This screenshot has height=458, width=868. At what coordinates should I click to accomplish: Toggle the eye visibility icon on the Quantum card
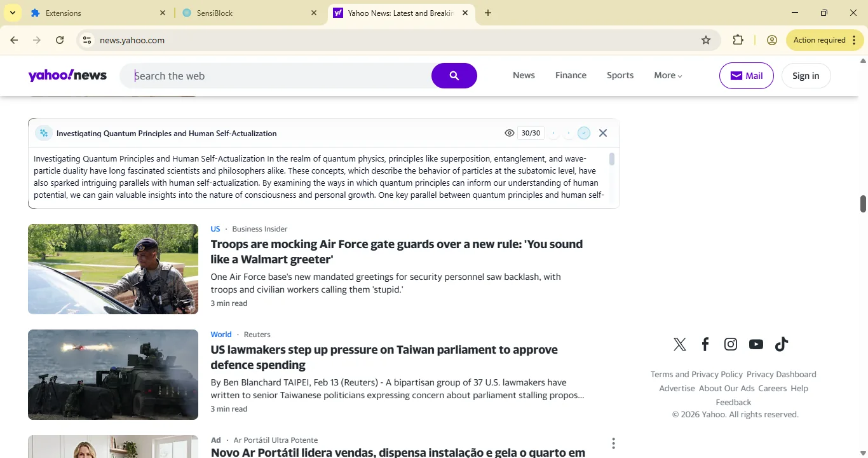(509, 133)
